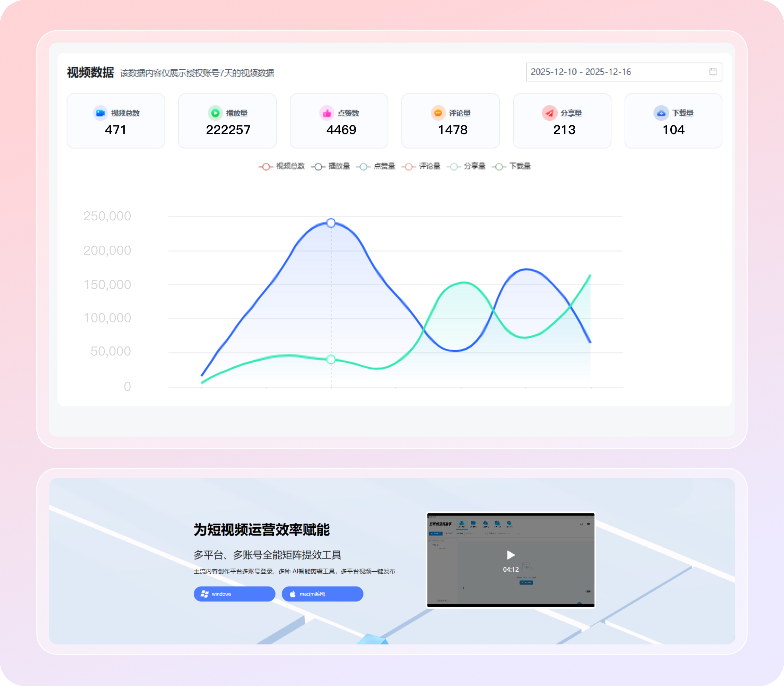The image size is (784, 686).
Task: Click the blue line peak data point marker
Action: coord(331,223)
